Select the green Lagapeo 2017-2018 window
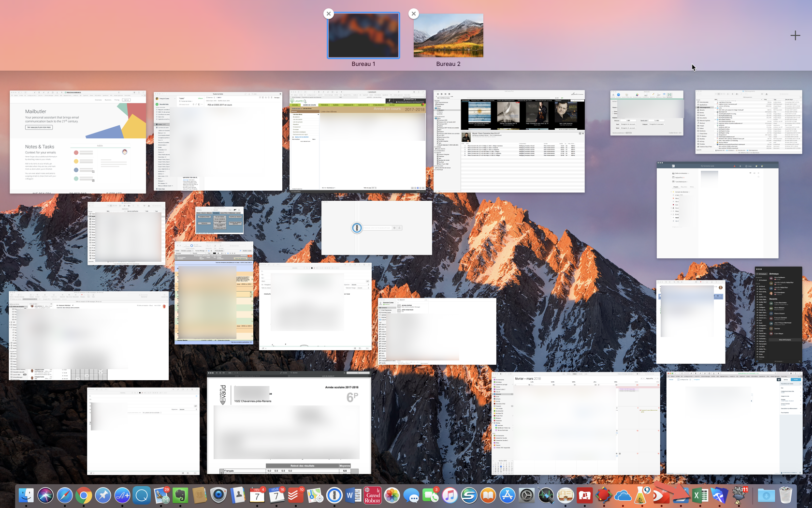The width and height of the screenshot is (812, 508). pyautogui.click(x=358, y=140)
